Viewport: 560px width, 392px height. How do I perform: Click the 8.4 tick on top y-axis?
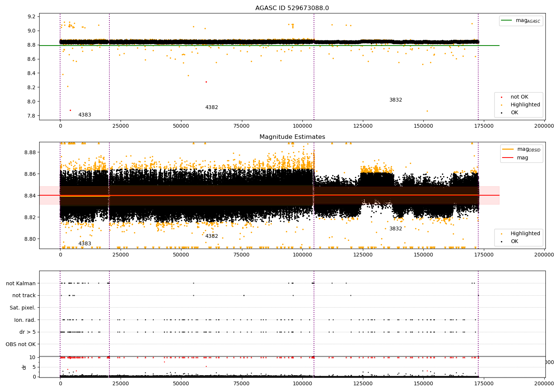point(31,74)
